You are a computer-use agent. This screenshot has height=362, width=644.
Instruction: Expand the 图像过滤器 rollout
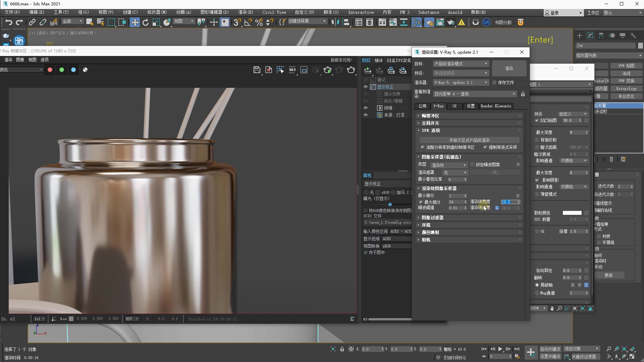tap(432, 218)
